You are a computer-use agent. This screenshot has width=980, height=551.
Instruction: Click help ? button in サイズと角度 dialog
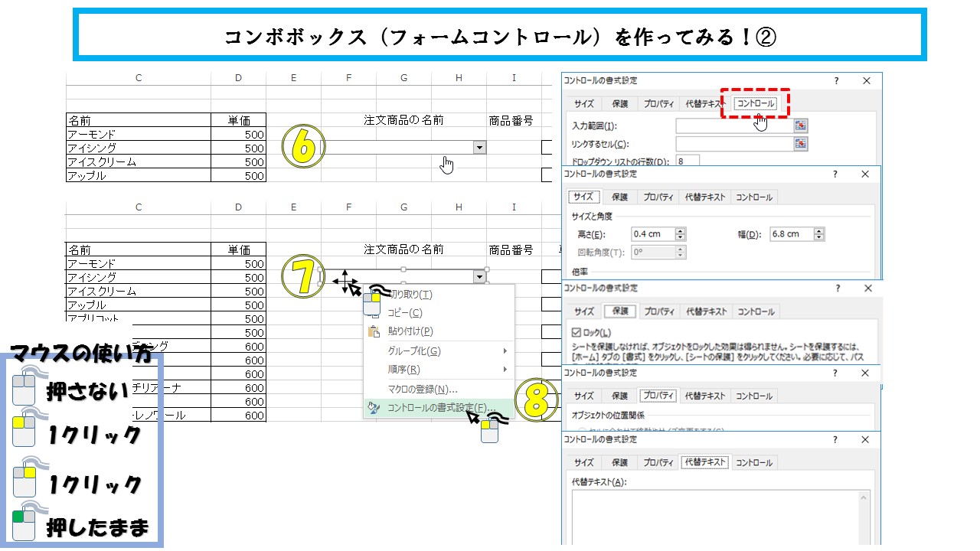coord(836,174)
